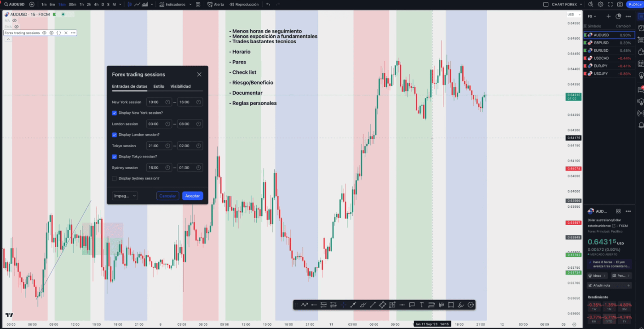The image size is (644, 329).
Task: Toggle fullscreen mode icon
Action: pos(610,4)
